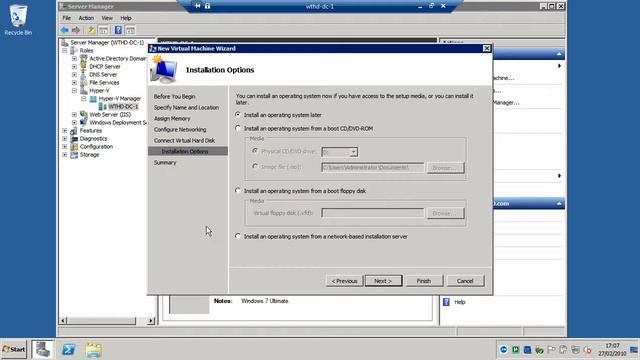The height and width of the screenshot is (360, 640).
Task: Expand the File Services node
Action: [x=74, y=83]
